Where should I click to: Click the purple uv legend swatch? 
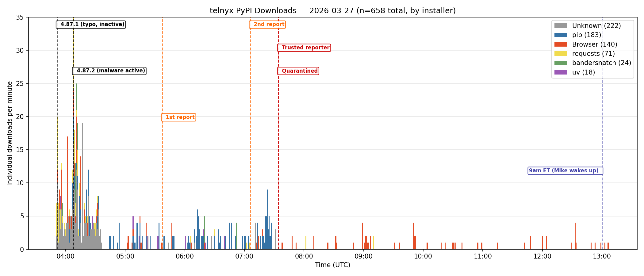[560, 72]
